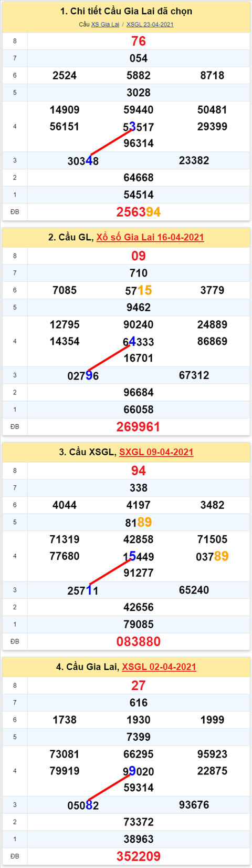The width and height of the screenshot is (252, 868).
Task: Open Xổ số Gia Lai 16-04-2021 link
Action: tap(150, 237)
